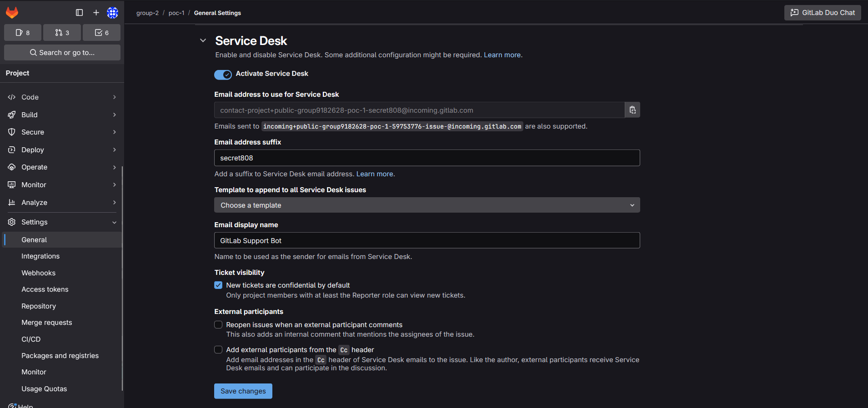Open the Choose a template dropdown
Viewport: 868px width, 408px height.
(426, 205)
